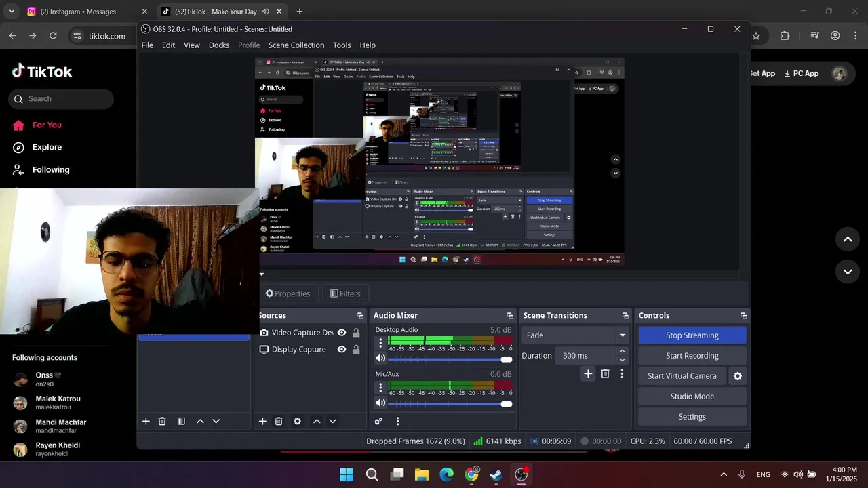
Task: Mute the Desktop Audio channel
Action: (380, 359)
